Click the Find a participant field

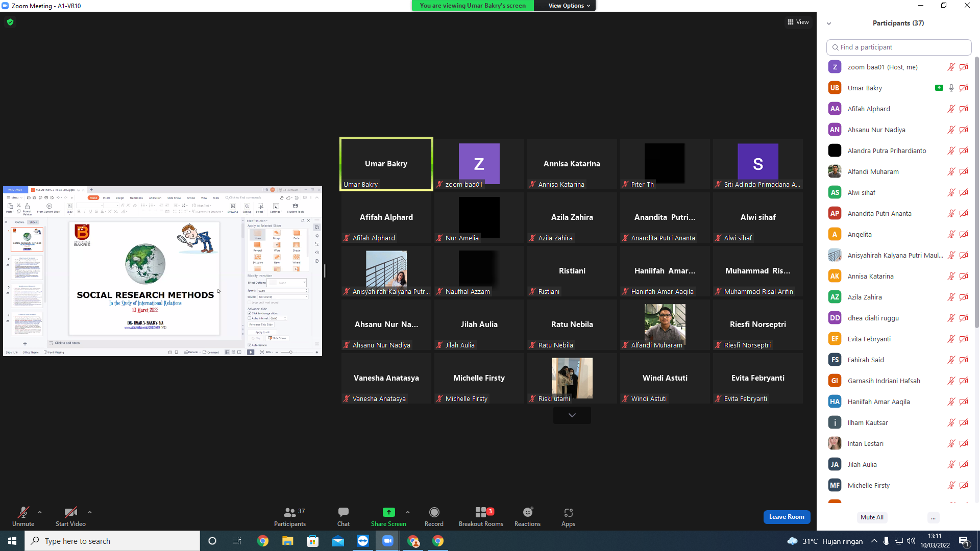coord(899,47)
